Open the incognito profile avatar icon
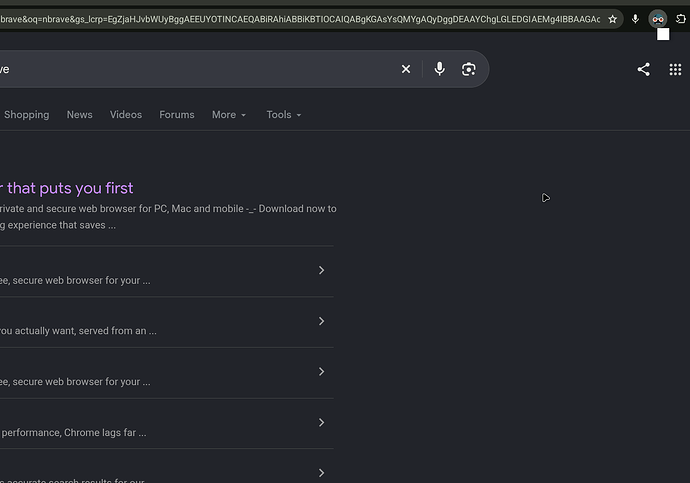Screen dimensions: 690x483 pyautogui.click(x=658, y=19)
